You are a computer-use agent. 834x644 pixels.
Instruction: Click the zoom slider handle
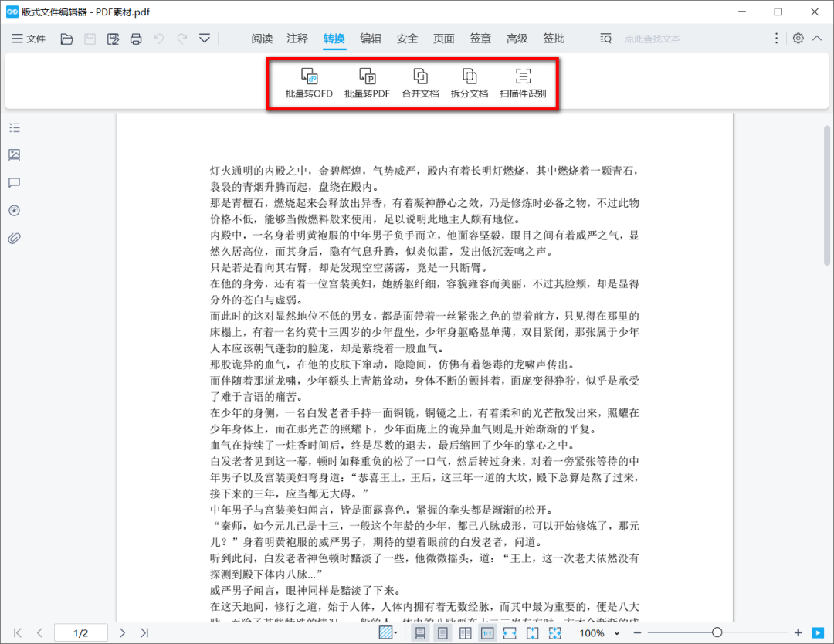pos(717,633)
